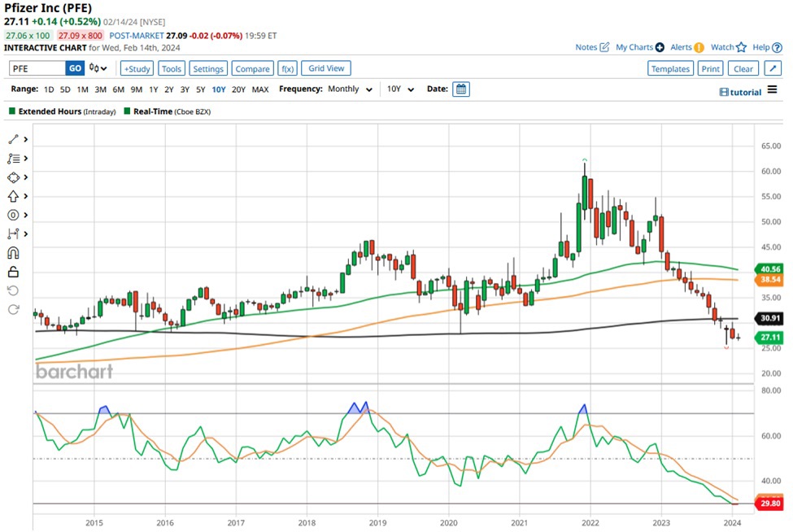Select the 5D range
The image size is (793, 532).
65,89
